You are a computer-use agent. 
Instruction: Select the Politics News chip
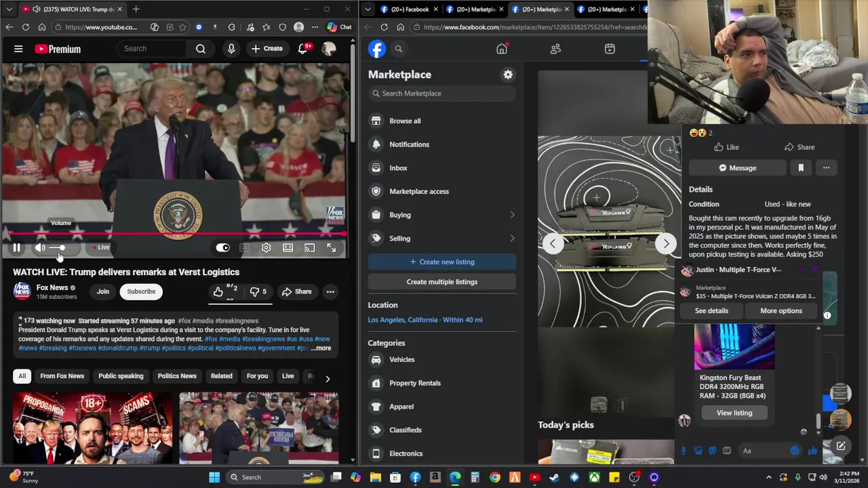point(177,376)
